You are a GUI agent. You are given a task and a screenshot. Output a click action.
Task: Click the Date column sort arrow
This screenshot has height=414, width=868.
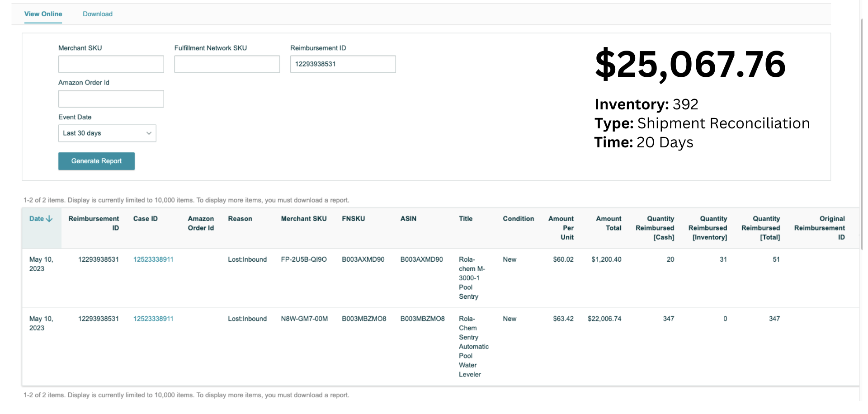[x=49, y=219]
